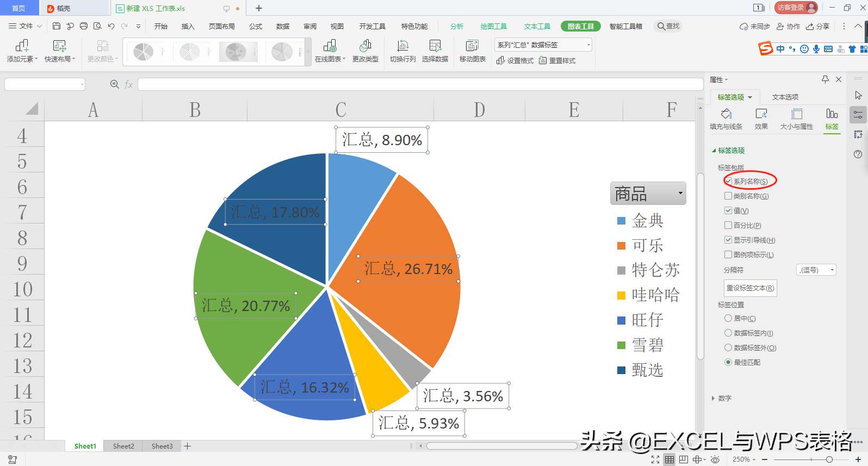The height and width of the screenshot is (466, 868).
Task: Click the first pie chart style thumbnail
Action: pyautogui.click(x=144, y=52)
